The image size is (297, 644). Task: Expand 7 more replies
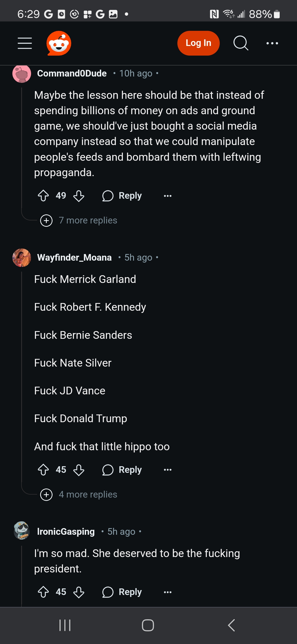pyautogui.click(x=79, y=220)
